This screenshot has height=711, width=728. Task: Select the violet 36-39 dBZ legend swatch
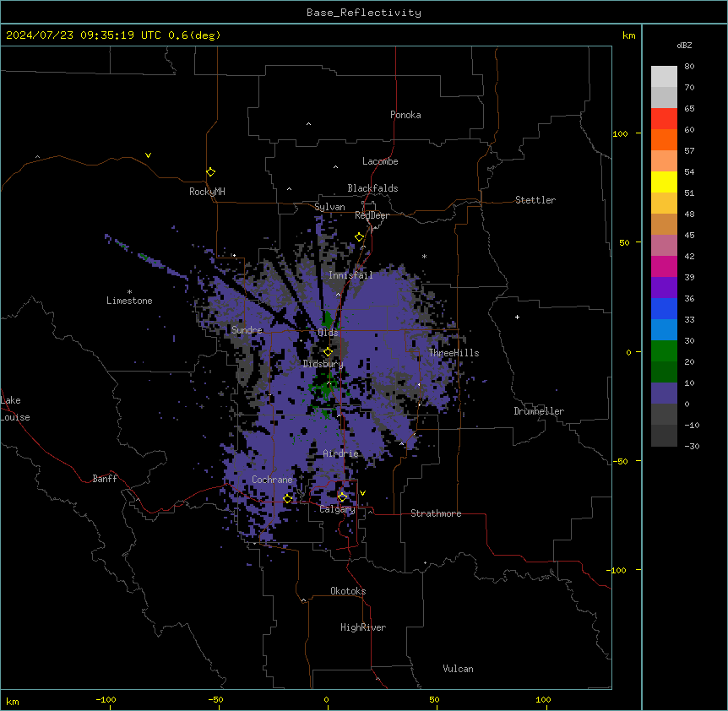(x=664, y=288)
